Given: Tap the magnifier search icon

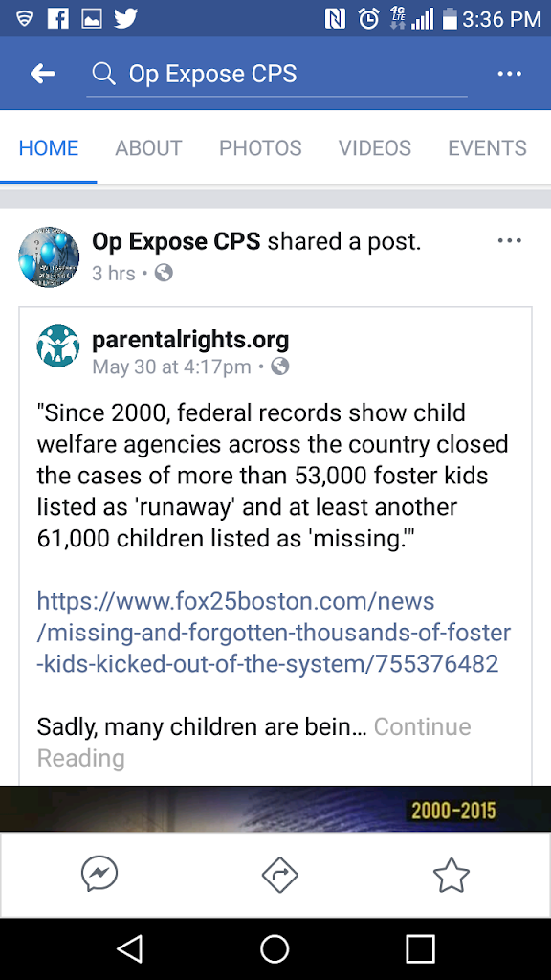Looking at the screenshot, I should pos(103,74).
